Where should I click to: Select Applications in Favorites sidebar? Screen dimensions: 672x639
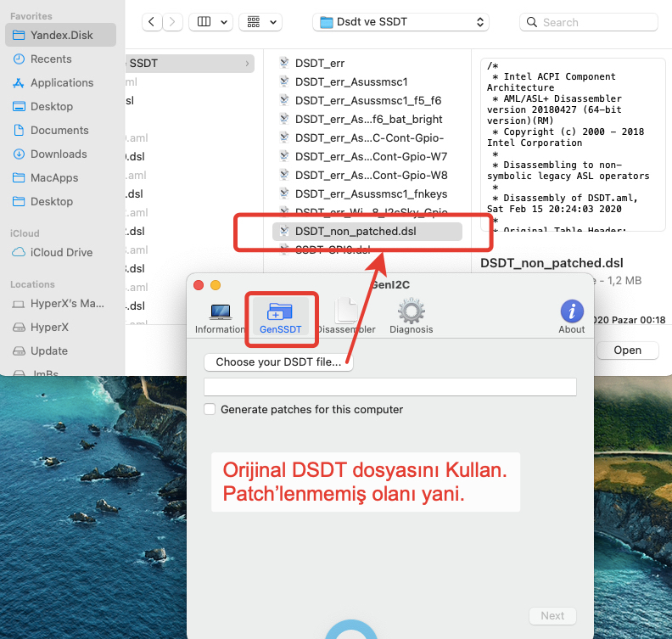tap(62, 82)
